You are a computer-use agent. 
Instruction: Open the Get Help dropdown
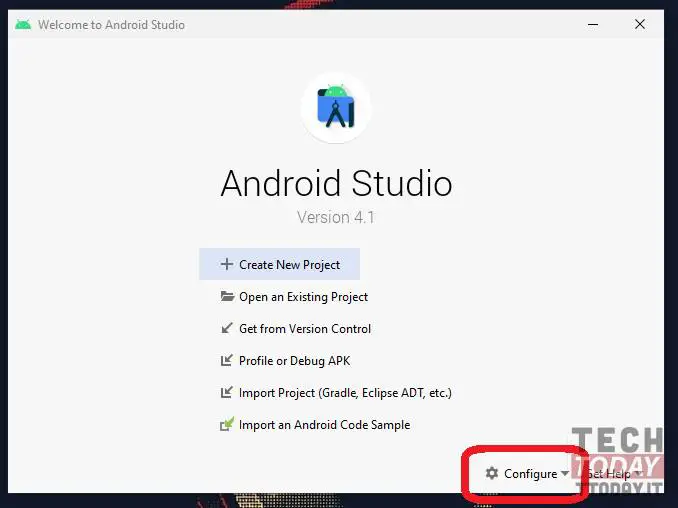(613, 474)
